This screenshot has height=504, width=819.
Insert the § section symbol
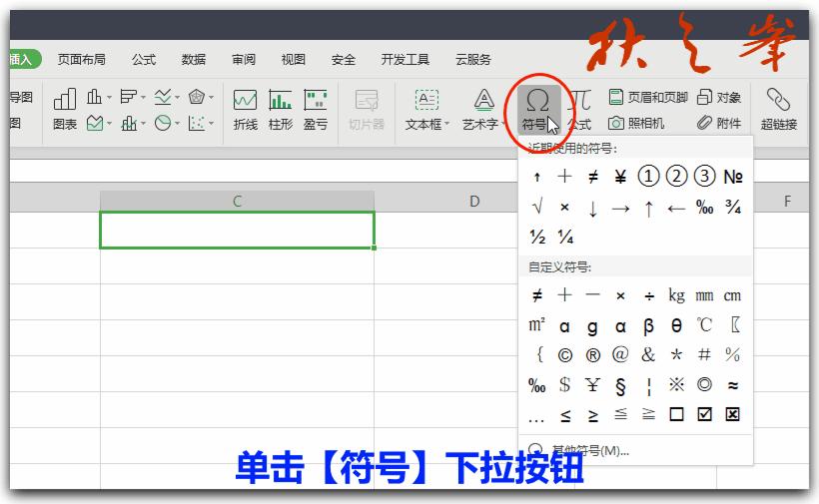pos(620,386)
